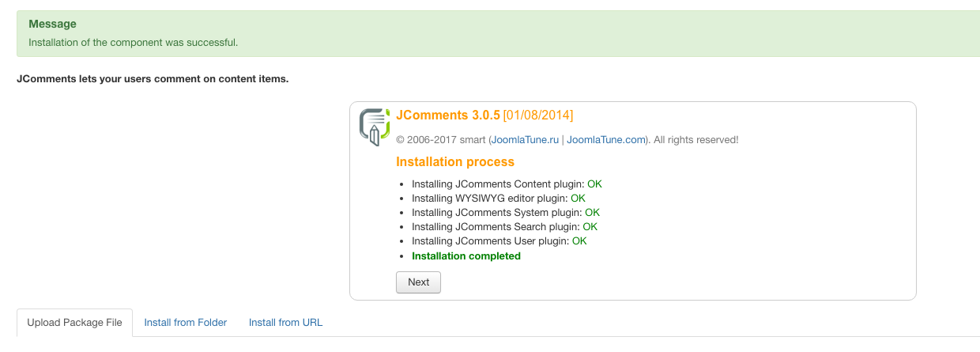Click the JComments description sentence
Image resolution: width=980 pixels, height=352 pixels.
point(152,80)
